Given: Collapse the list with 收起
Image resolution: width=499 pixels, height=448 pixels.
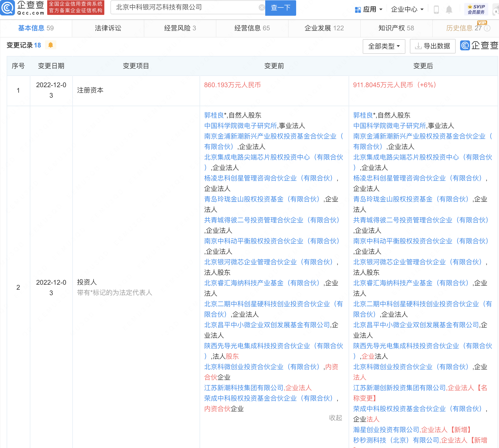Looking at the screenshot, I should (x=336, y=418).
